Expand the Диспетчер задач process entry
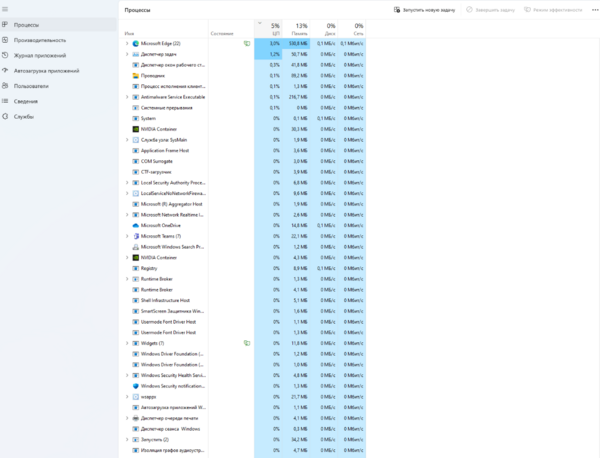Viewport: 600px width, 458px height. pyautogui.click(x=127, y=54)
